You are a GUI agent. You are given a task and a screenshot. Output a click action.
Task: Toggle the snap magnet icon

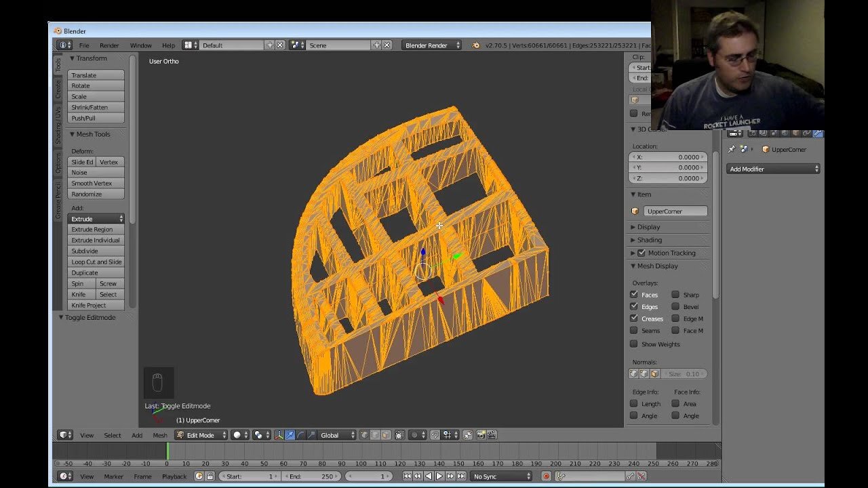[435, 435]
